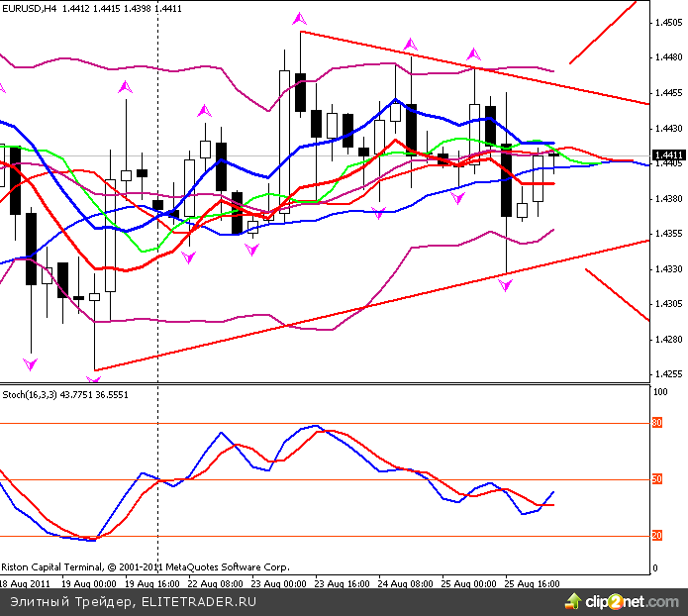Click the Riston Capital Terminal copyright text
Viewport: 688px width, 616px height.
pos(145,567)
